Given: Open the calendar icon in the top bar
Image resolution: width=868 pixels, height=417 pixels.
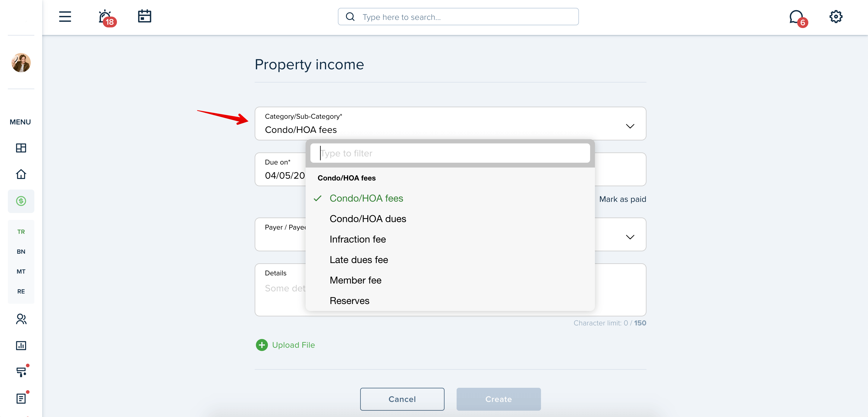Looking at the screenshot, I should [x=145, y=16].
